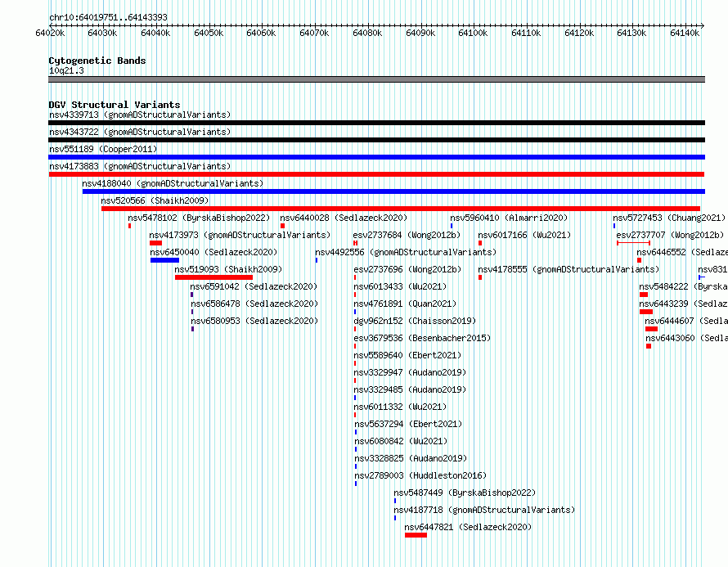728x567 pixels.
Task: Click the chr10:64019751..64143393 coordinates text
Action: pyautogui.click(x=108, y=17)
